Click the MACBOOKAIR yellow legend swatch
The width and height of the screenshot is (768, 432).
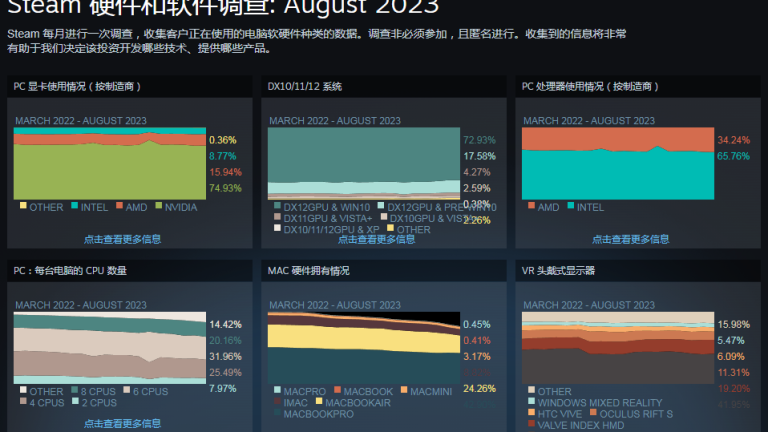[x=319, y=401]
